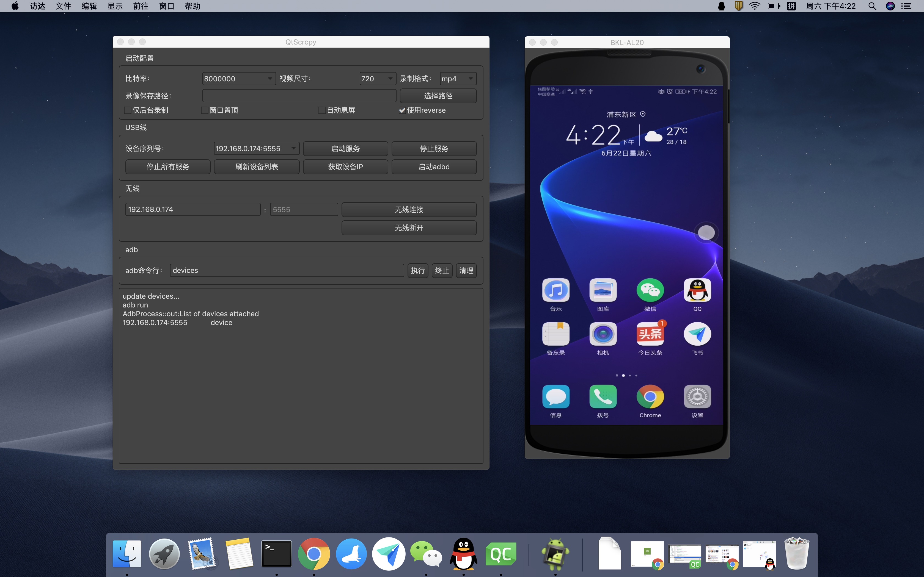This screenshot has width=924, height=577.
Task: Open the 文件 menu in menu bar
Action: tap(63, 6)
